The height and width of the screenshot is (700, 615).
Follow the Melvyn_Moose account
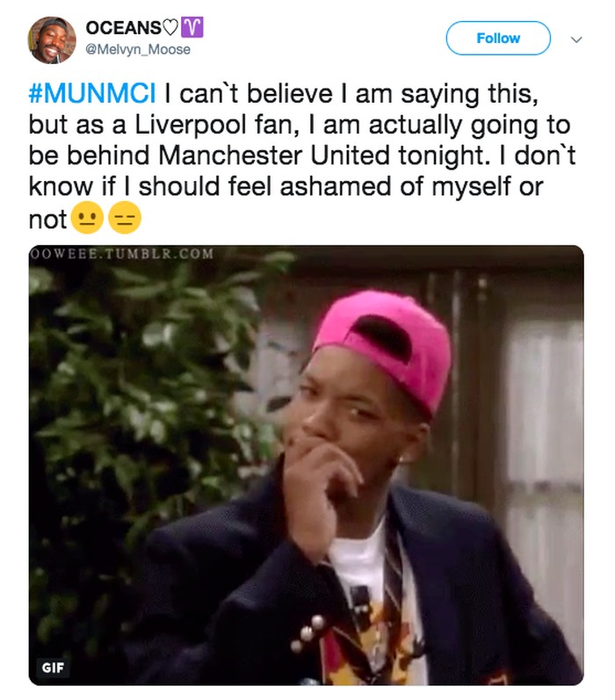tap(498, 39)
